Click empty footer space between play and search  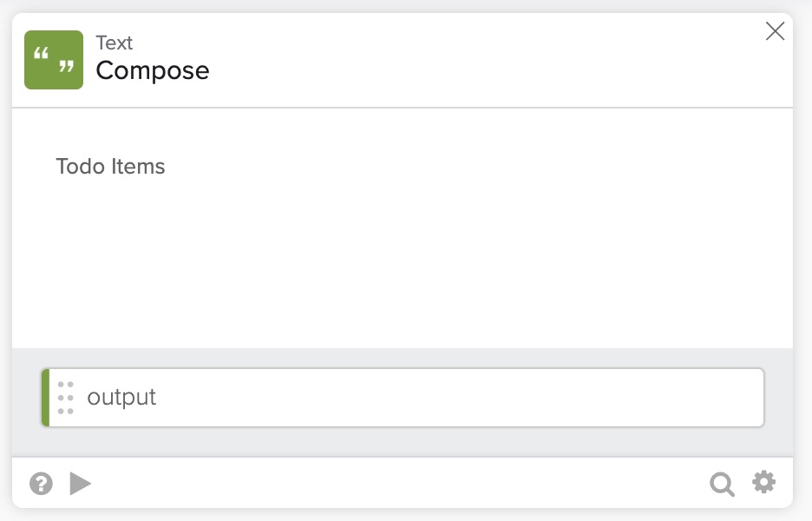(x=399, y=484)
